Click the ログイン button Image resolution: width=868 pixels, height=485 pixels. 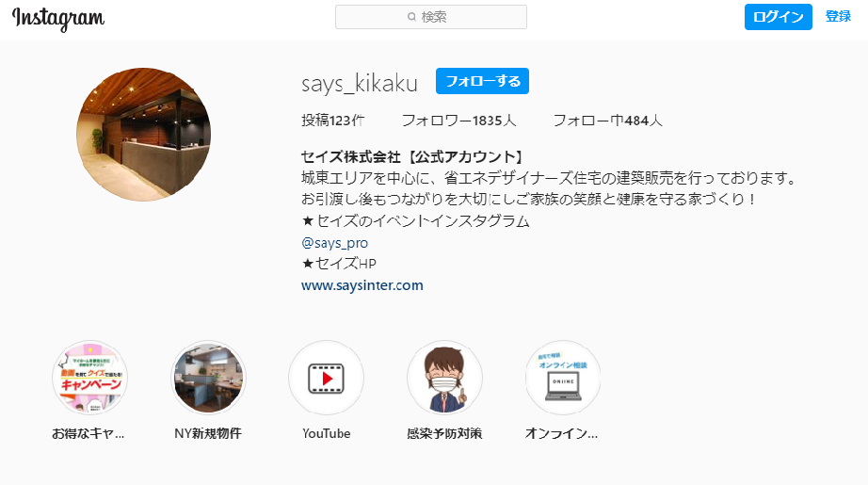778,17
